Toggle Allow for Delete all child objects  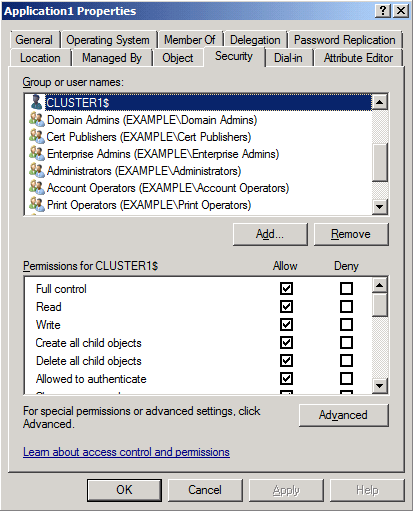pyautogui.click(x=286, y=360)
